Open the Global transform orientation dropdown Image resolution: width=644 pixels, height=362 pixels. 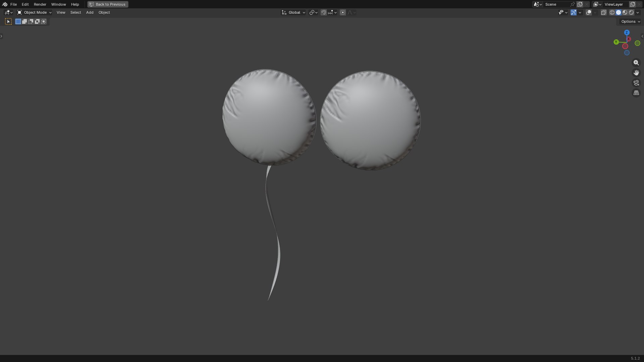click(x=293, y=12)
